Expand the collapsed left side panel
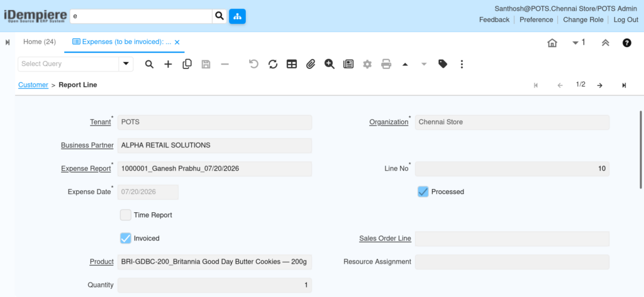 point(8,42)
